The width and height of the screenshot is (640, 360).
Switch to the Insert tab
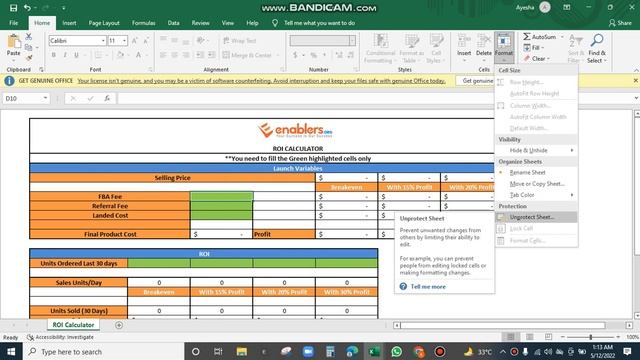click(69, 23)
